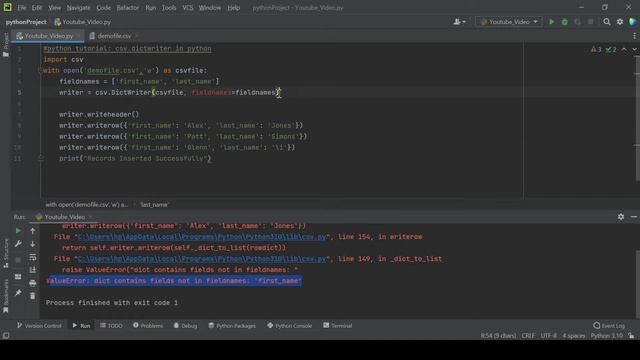Image resolution: width=640 pixels, height=360 pixels.
Task: Pin the Run tab icon
Action: click(18, 293)
